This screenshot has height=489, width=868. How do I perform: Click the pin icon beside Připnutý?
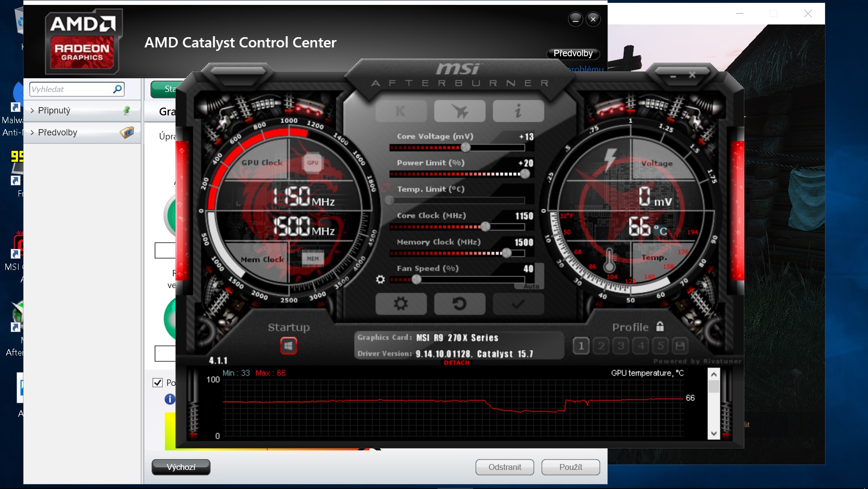pyautogui.click(x=127, y=111)
